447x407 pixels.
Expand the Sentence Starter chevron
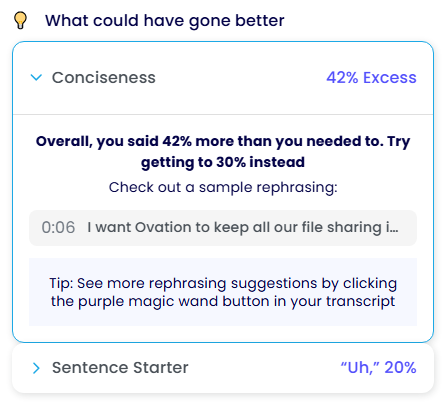36,368
